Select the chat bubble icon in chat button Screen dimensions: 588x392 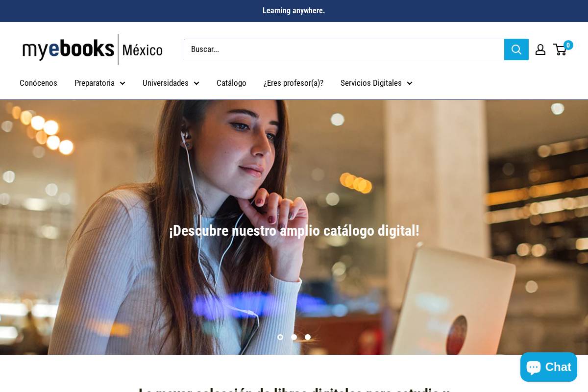click(534, 367)
